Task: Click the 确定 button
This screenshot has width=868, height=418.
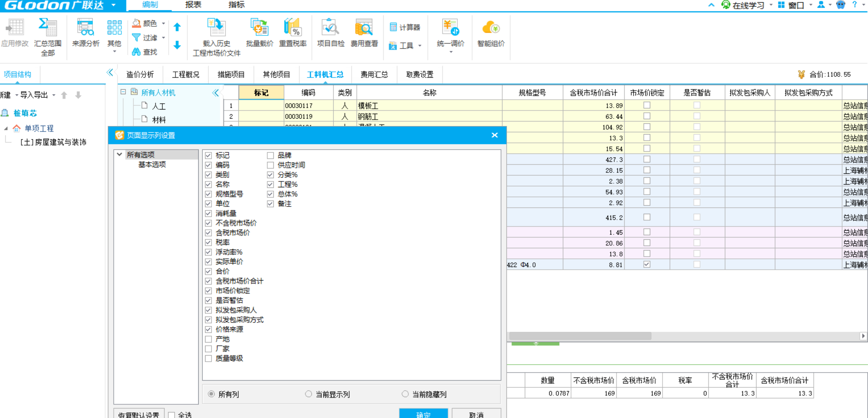Action: click(423, 414)
